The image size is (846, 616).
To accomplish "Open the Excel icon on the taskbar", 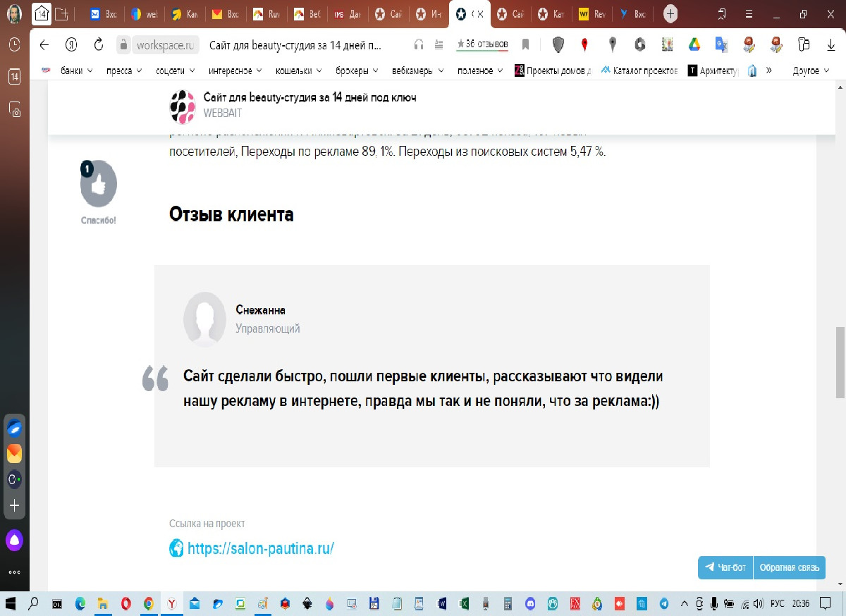I will (x=465, y=604).
